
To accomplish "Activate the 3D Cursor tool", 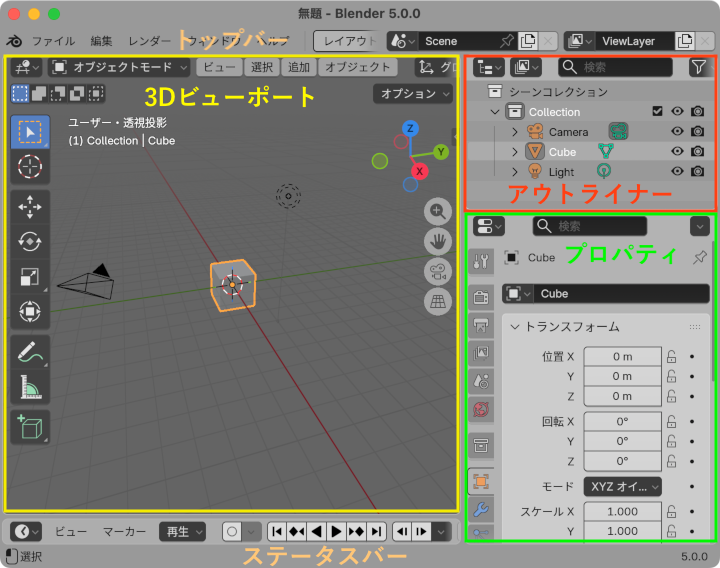I will click(30, 167).
